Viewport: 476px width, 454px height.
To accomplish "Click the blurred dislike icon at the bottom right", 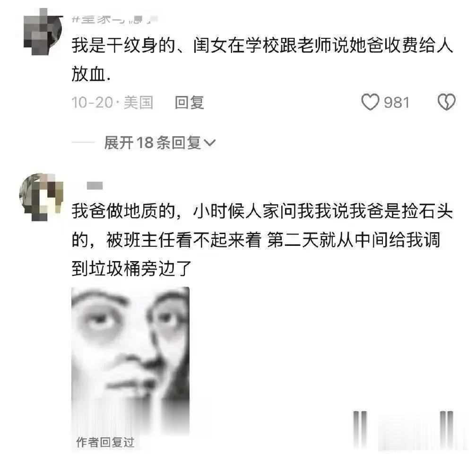I will click(447, 430).
